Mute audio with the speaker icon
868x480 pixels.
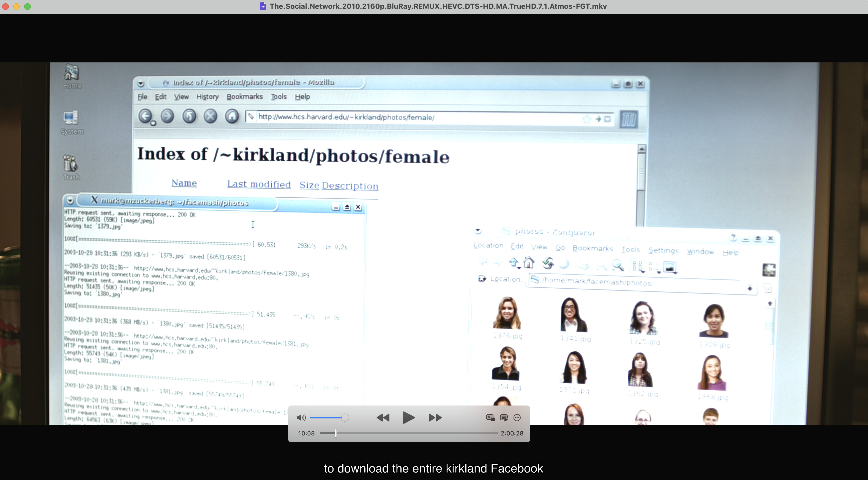click(x=301, y=418)
